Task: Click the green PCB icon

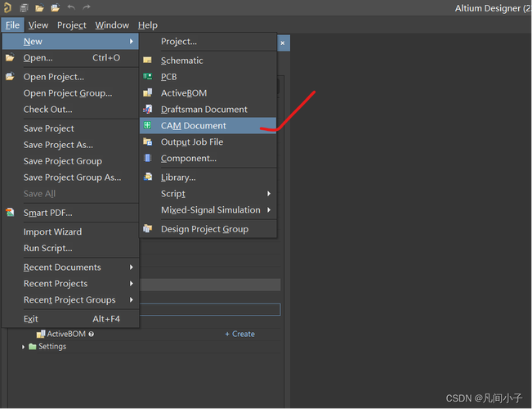Action: click(x=147, y=76)
